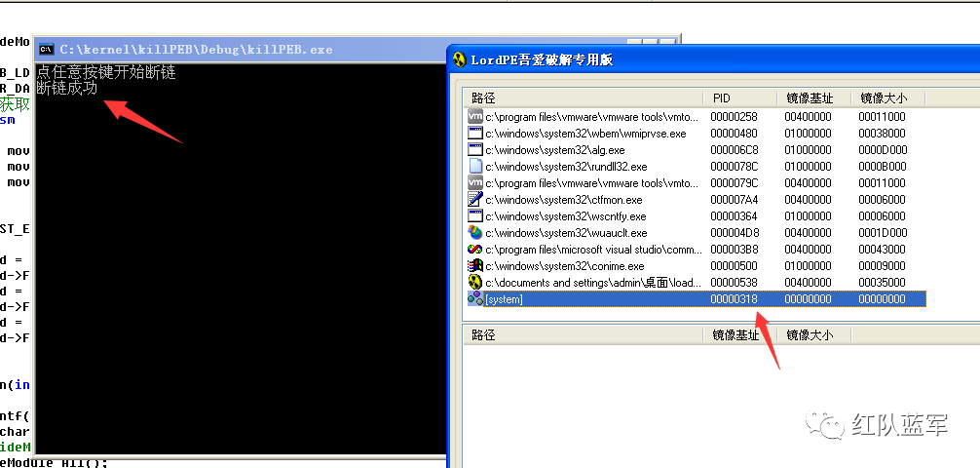Image resolution: width=980 pixels, height=468 pixels.
Task: Click PID value 00000538
Action: pos(734,283)
